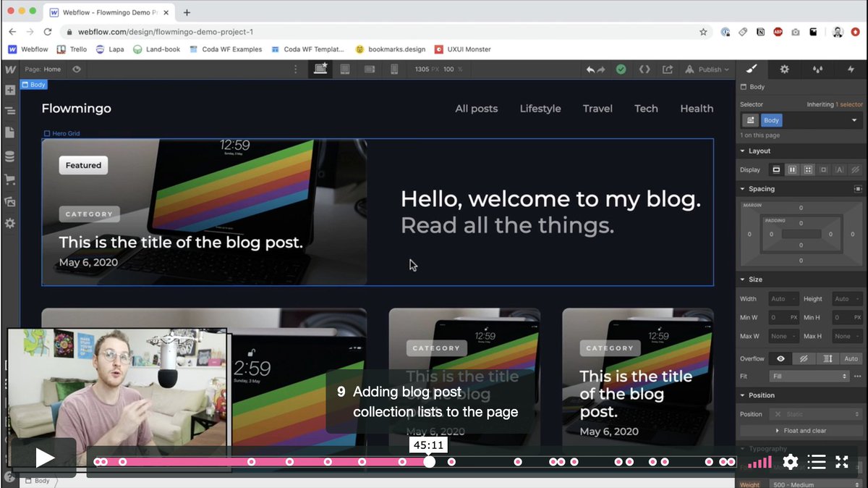Image resolution: width=868 pixels, height=488 pixels.
Task: Click the undo arrow
Action: tap(591, 70)
